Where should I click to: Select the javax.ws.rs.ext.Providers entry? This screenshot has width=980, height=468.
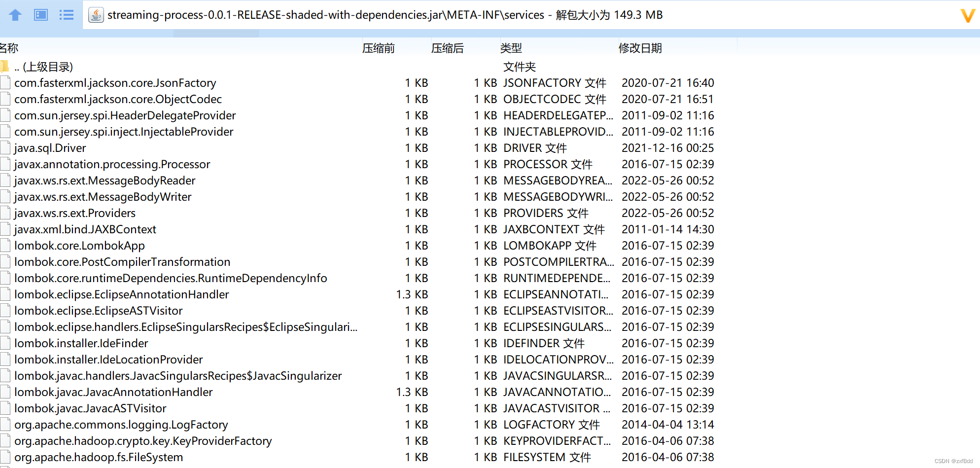(x=75, y=213)
